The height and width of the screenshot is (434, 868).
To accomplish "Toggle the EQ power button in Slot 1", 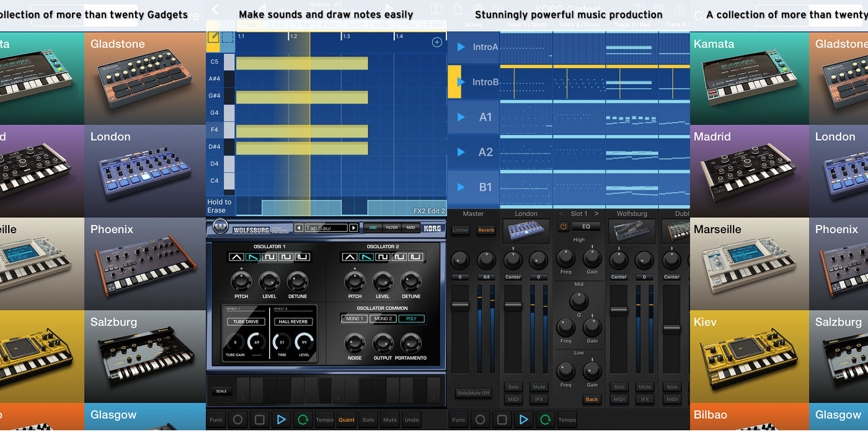I will 564,226.
